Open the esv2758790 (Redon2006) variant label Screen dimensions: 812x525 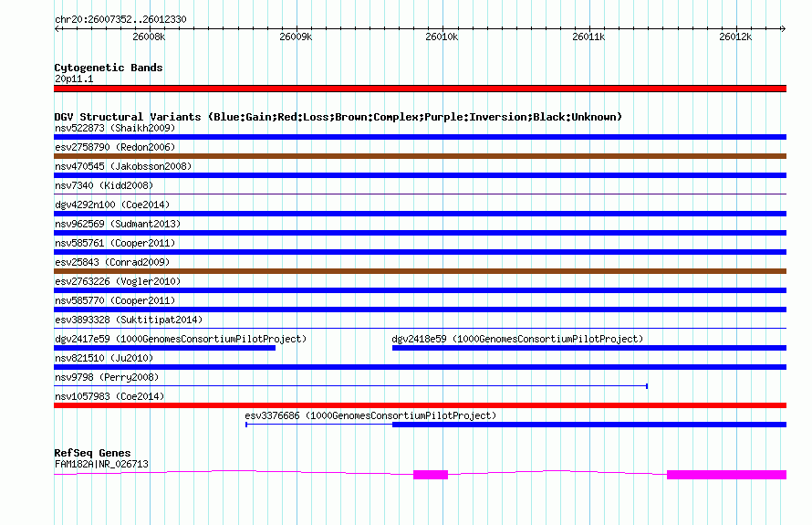(x=115, y=147)
